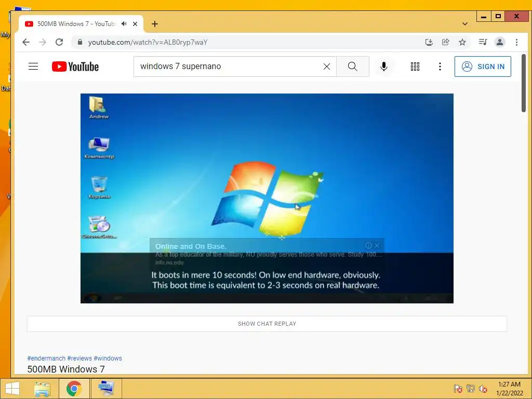Open the taskbar clock showing 1:27 AM

(x=509, y=389)
